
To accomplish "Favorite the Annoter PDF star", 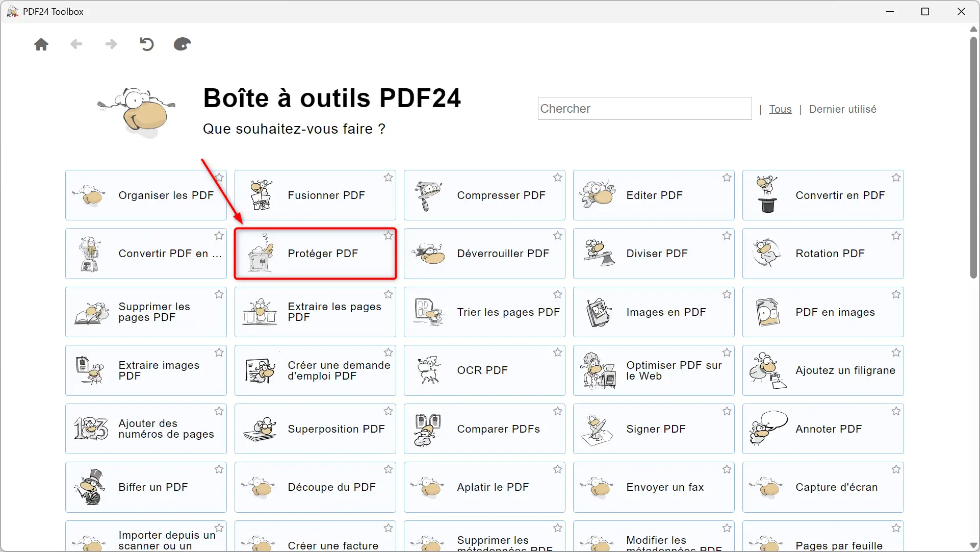I will click(896, 411).
